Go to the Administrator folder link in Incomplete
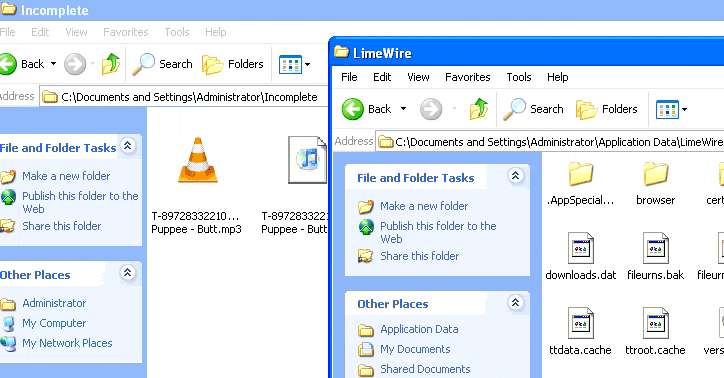Image resolution: width=724 pixels, height=378 pixels. (x=54, y=303)
